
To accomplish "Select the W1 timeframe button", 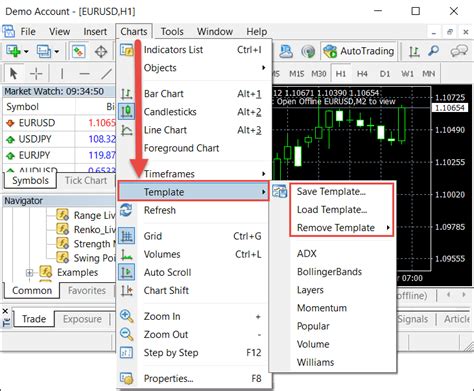I will click(407, 73).
